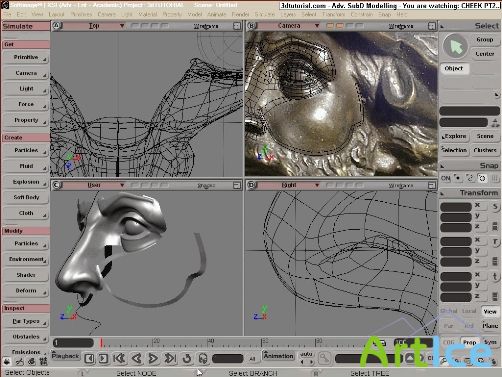The image size is (502, 377).
Task: Open the Render menu
Action: [x=240, y=14]
